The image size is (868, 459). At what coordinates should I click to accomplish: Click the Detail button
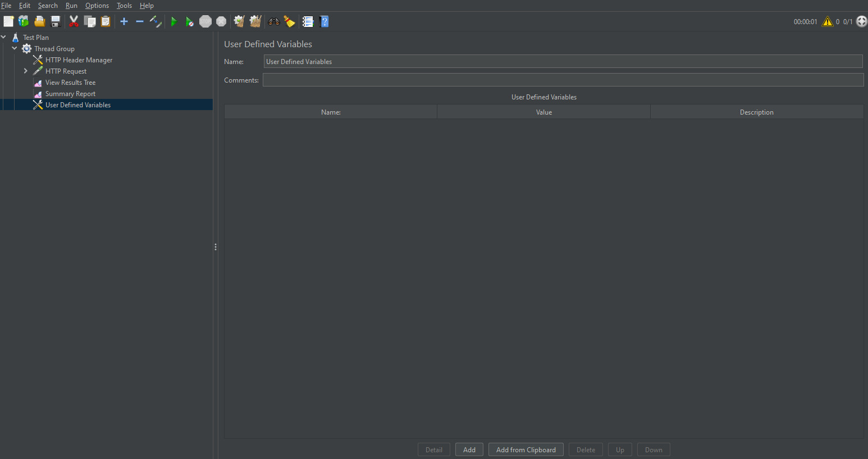click(434, 449)
